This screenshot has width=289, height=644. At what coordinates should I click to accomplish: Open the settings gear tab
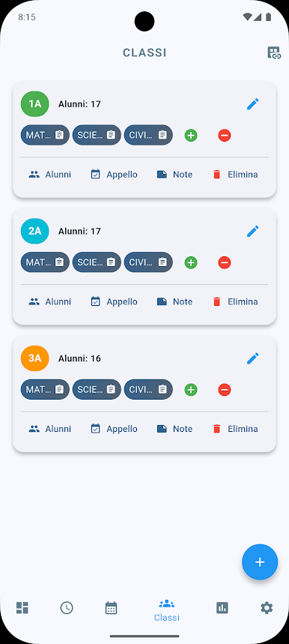pos(267,607)
